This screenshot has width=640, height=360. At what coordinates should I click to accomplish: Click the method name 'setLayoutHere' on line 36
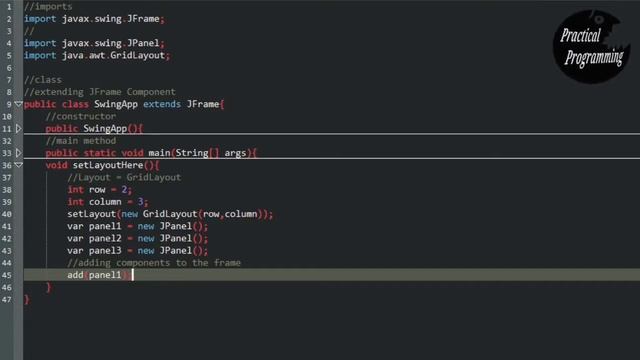coord(108,165)
